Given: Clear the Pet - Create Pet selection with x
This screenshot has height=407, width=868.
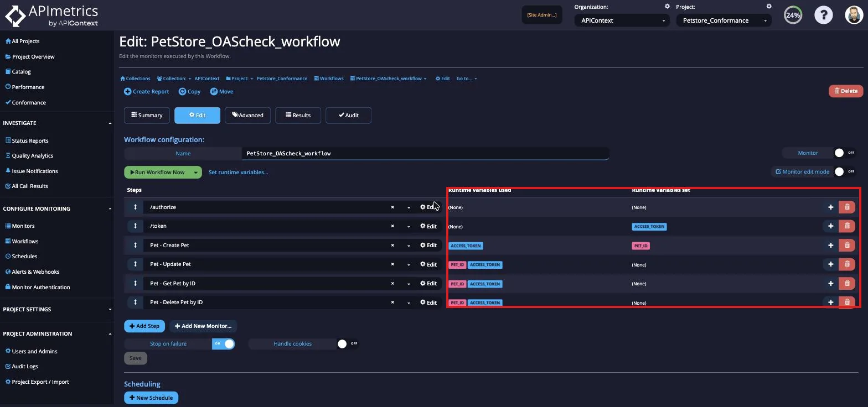Looking at the screenshot, I should click(x=392, y=246).
